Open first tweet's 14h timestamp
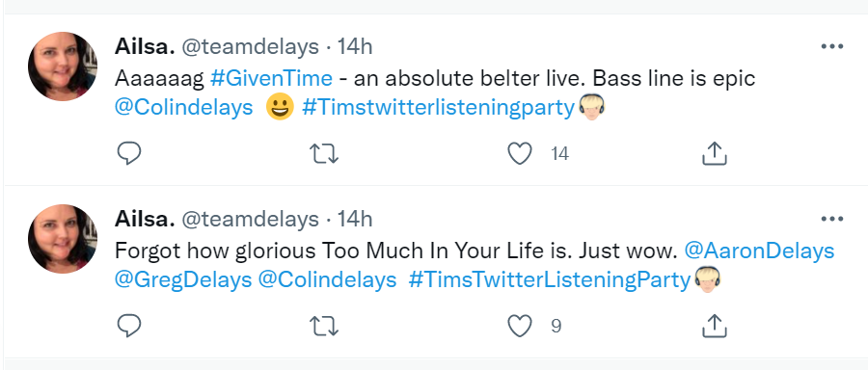The width and height of the screenshot is (868, 370). 355,47
